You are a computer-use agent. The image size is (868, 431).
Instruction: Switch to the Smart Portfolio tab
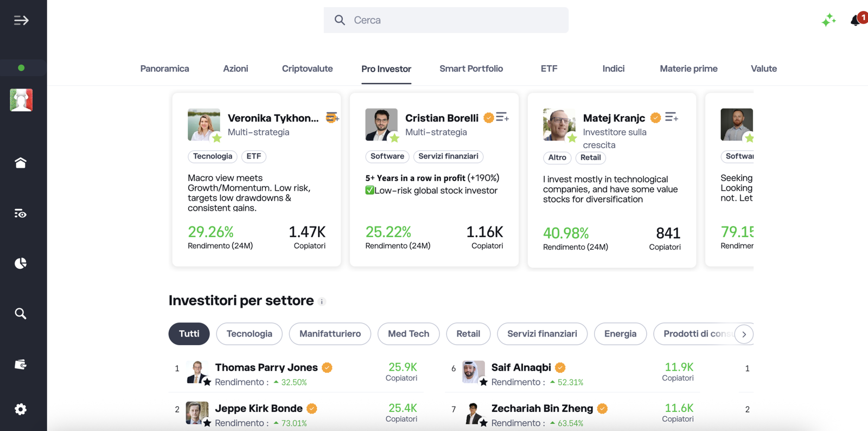pyautogui.click(x=471, y=68)
